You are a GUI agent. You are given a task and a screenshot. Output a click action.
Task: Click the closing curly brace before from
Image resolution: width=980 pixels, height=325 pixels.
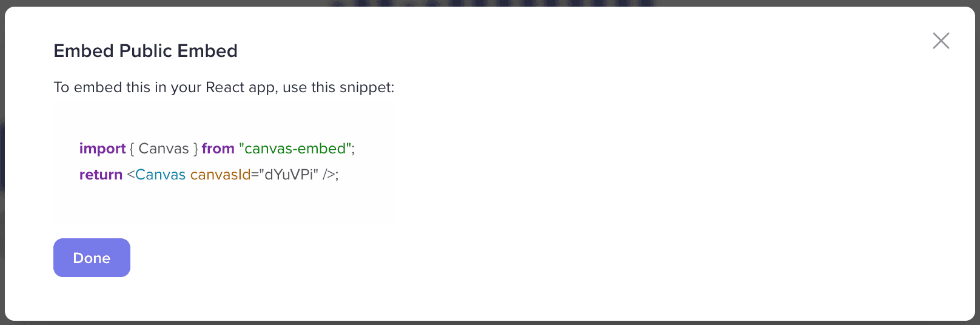pos(196,149)
